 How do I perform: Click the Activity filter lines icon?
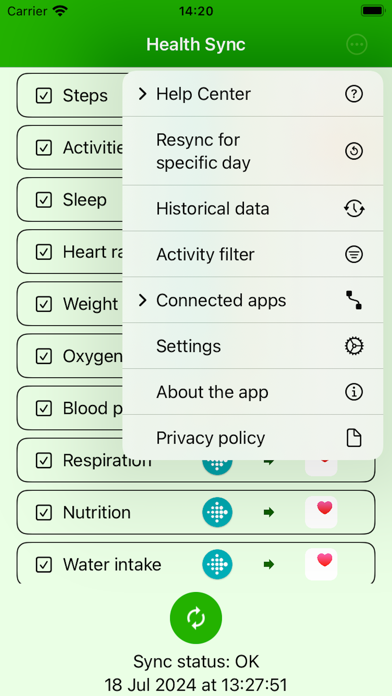pyautogui.click(x=354, y=254)
